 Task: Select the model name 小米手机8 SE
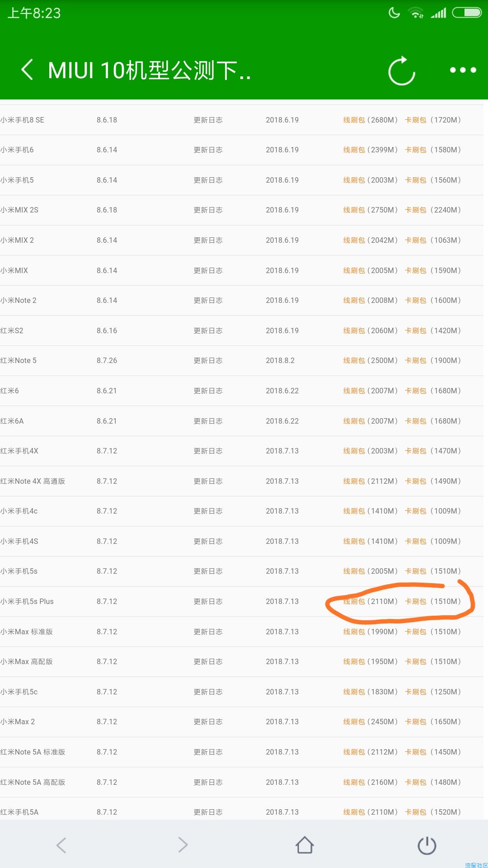[22, 120]
